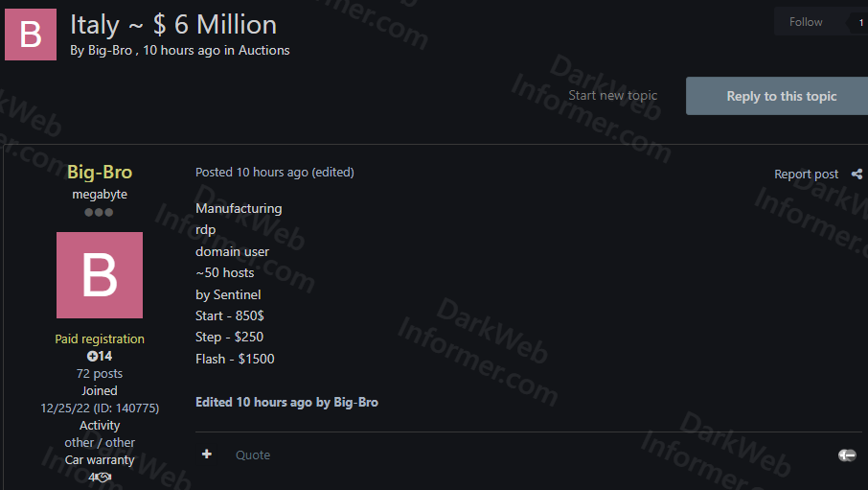The width and height of the screenshot is (868, 490).
Task: Click the follower count badge
Action: tap(860, 22)
